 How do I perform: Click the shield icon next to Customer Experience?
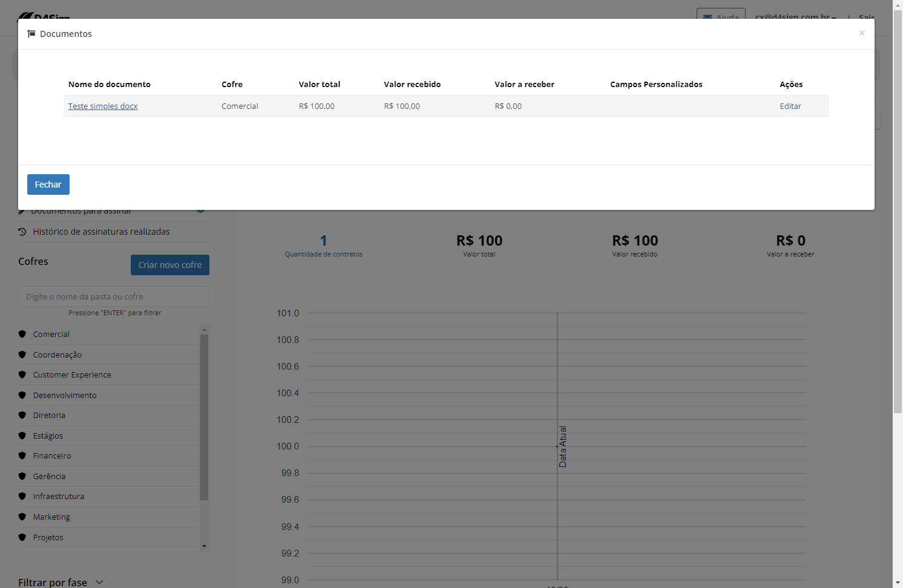click(22, 374)
